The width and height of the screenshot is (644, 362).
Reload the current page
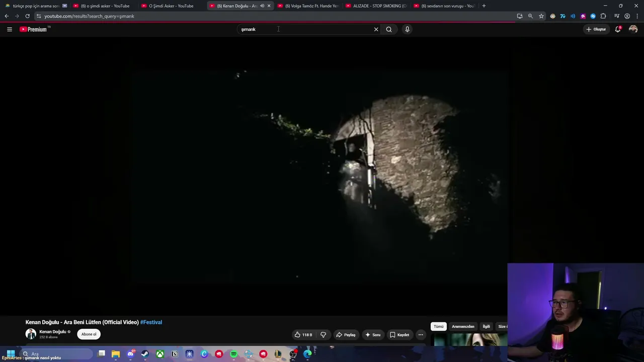(x=27, y=16)
